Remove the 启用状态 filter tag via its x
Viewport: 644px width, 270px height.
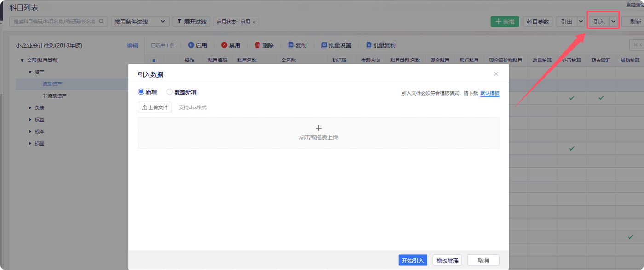point(254,22)
